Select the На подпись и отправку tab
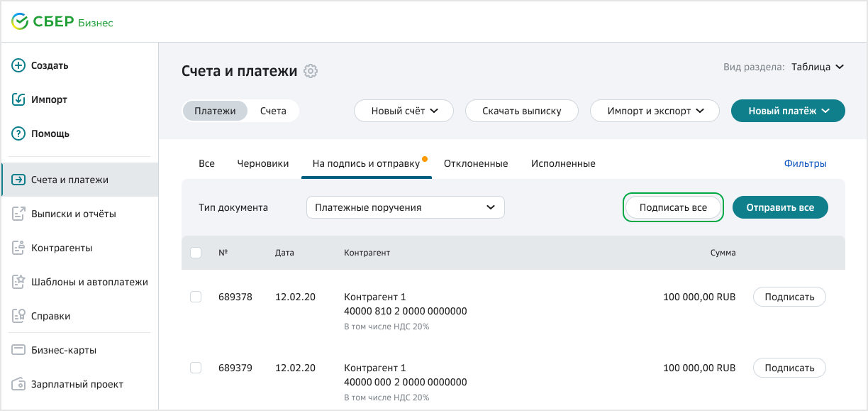The height and width of the screenshot is (411, 868). [x=366, y=163]
